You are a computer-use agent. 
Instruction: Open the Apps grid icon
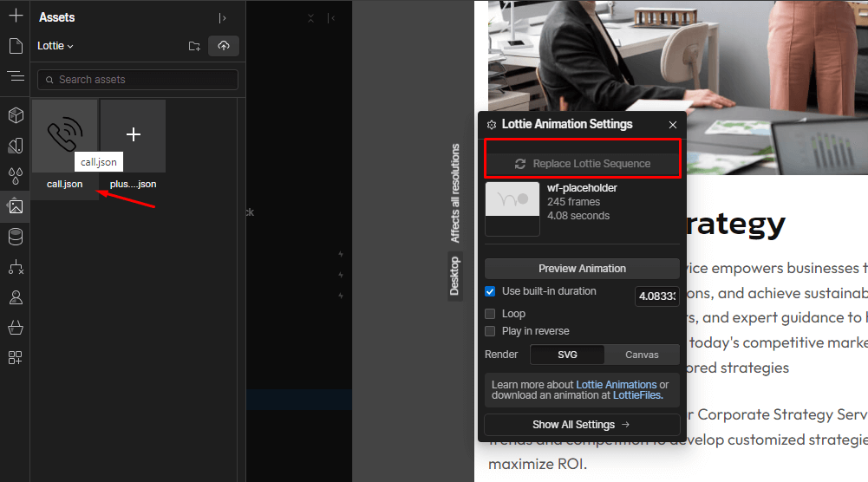click(x=16, y=357)
